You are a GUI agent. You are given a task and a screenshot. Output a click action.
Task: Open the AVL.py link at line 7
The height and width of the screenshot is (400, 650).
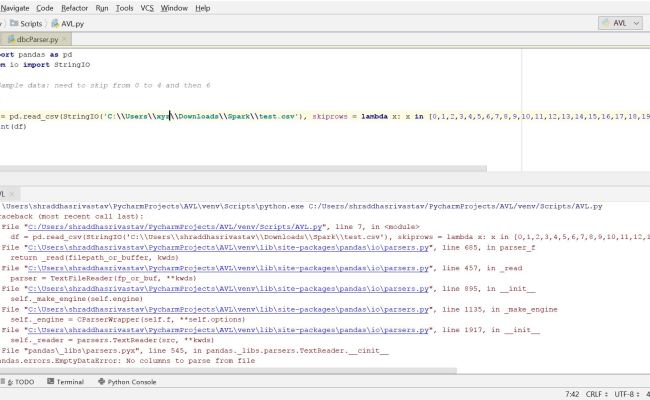pos(175,227)
